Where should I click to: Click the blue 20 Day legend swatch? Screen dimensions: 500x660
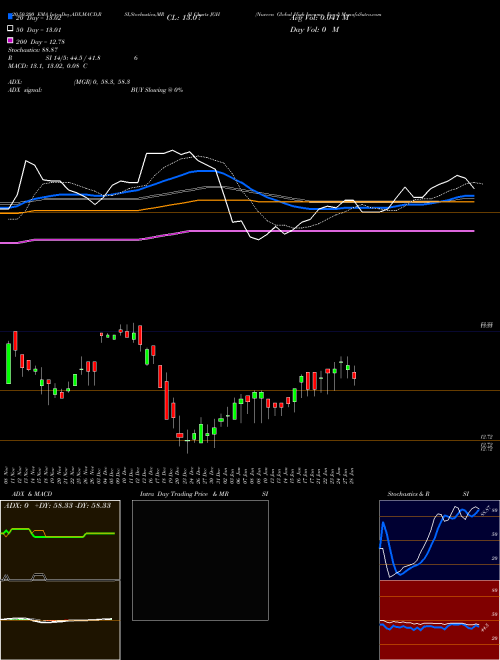[x=10, y=16]
